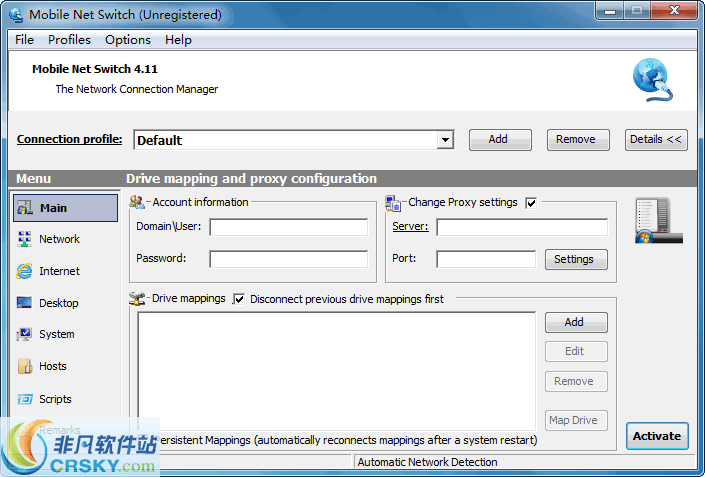Open the File menu
This screenshot has width=705, height=477.
(24, 40)
